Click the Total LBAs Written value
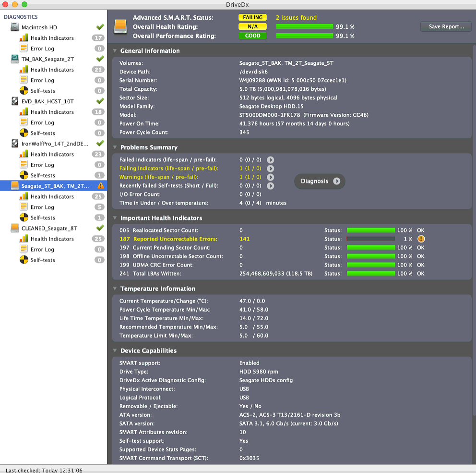Screen dimensions: 476x473 (x=275, y=273)
